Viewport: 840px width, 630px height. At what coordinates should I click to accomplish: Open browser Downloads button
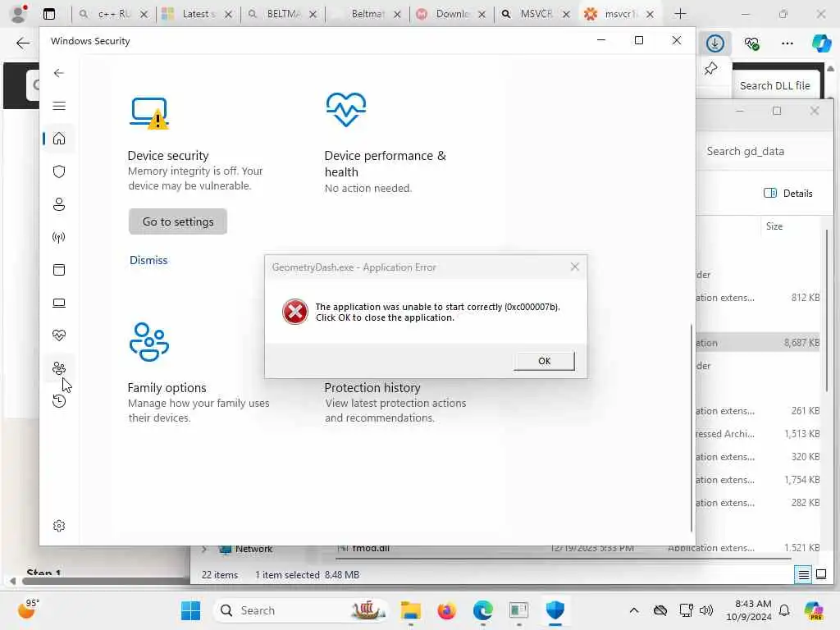click(x=715, y=43)
